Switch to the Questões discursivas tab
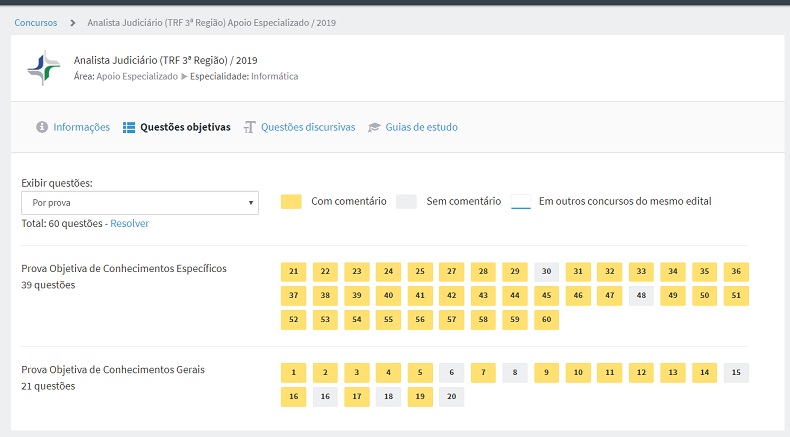 tap(308, 127)
